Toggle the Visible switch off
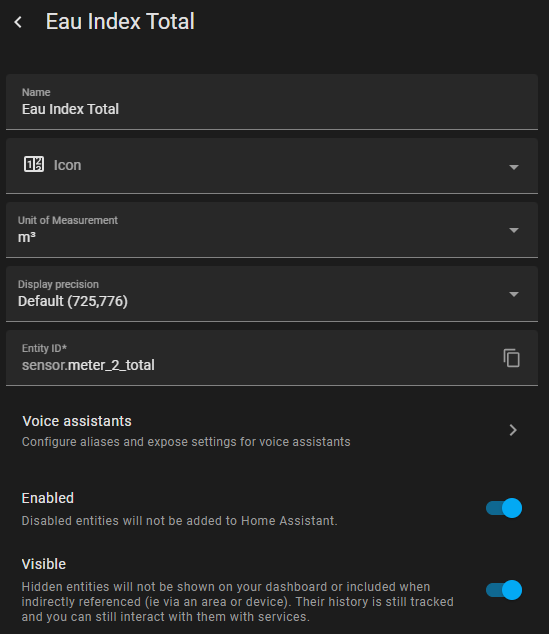 [504, 590]
